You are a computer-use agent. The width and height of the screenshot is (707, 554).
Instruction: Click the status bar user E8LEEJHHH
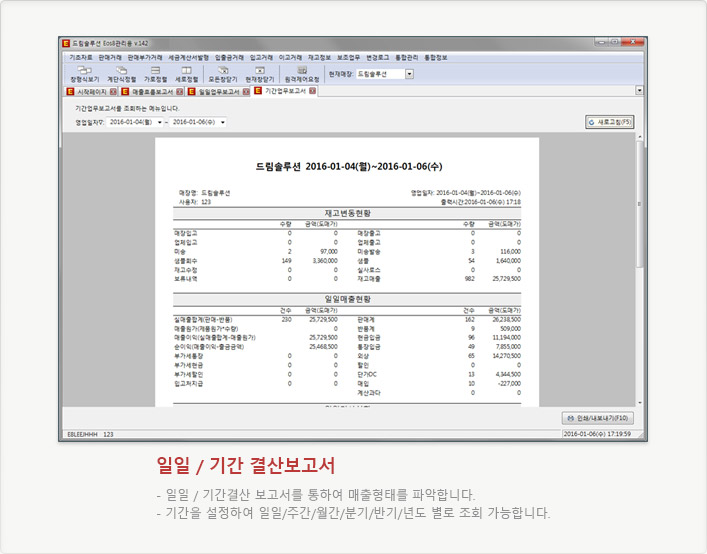pos(83,435)
